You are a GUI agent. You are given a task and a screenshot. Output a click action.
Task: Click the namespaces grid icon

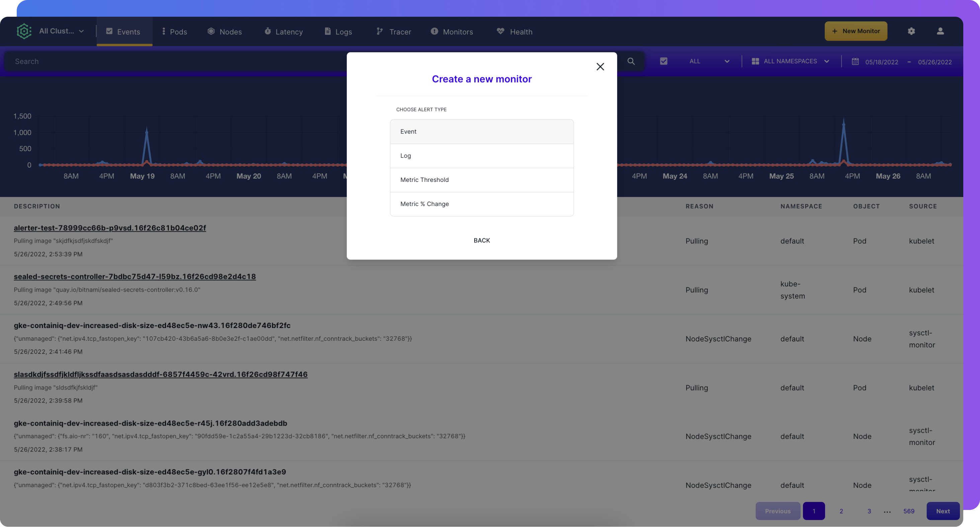point(755,61)
